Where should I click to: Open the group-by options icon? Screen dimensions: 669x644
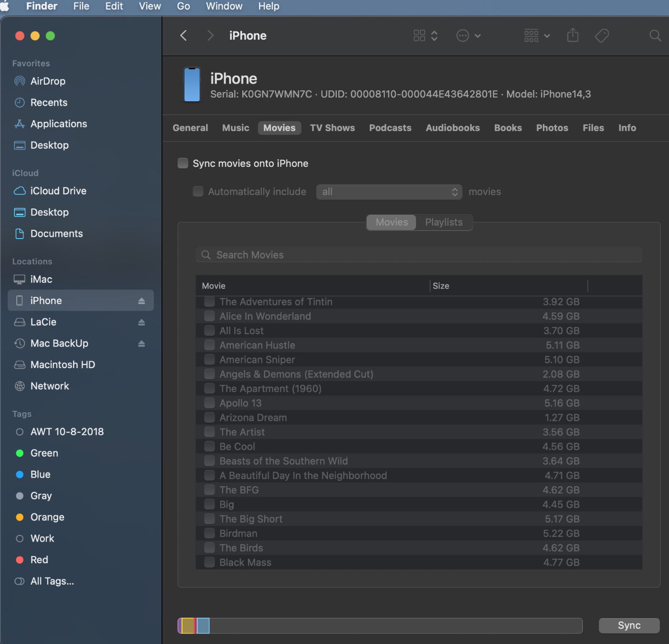[531, 35]
